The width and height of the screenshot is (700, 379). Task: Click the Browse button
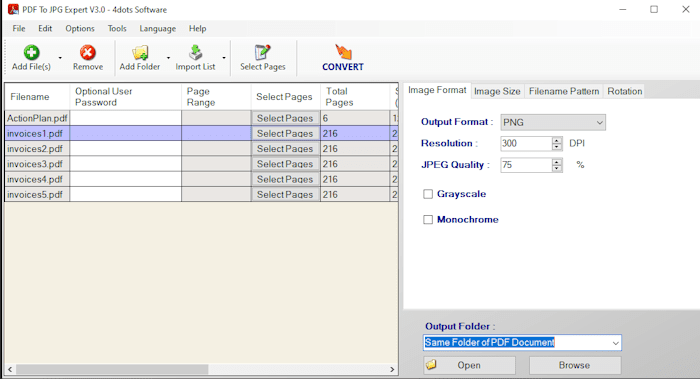(575, 365)
